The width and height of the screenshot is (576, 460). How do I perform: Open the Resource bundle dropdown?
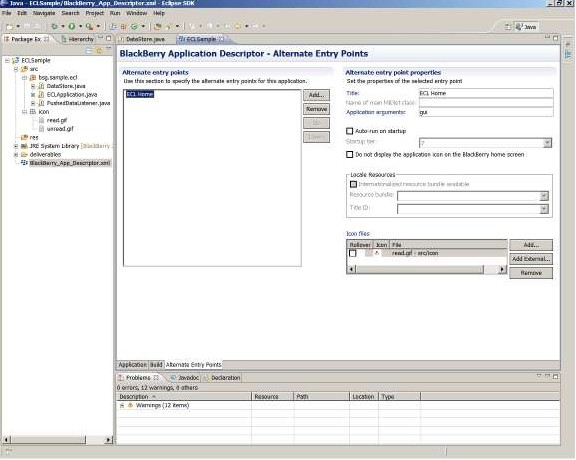pyautogui.click(x=544, y=196)
